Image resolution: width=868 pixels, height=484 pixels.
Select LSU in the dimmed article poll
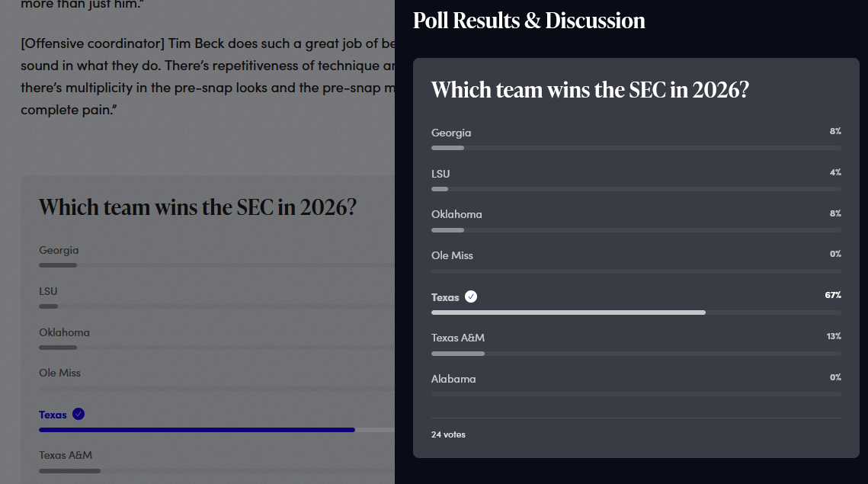pyautogui.click(x=216, y=297)
